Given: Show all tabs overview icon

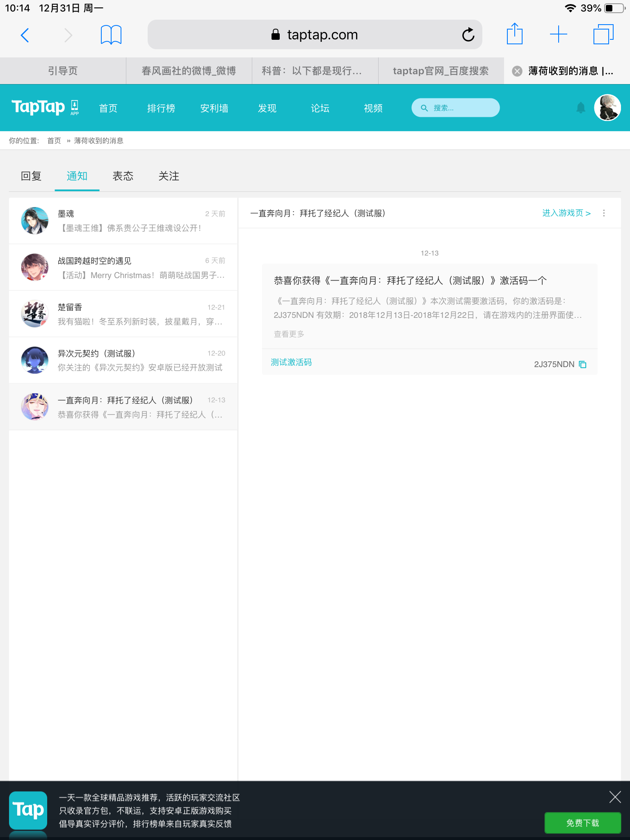Looking at the screenshot, I should coord(603,34).
